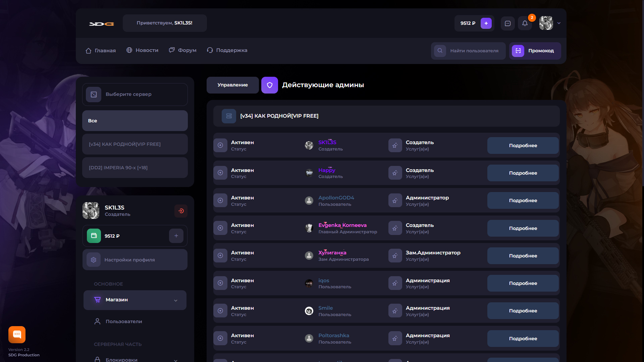Click Подробнее for Evgenka_Korneeva
This screenshot has height=362, width=644.
click(523, 228)
